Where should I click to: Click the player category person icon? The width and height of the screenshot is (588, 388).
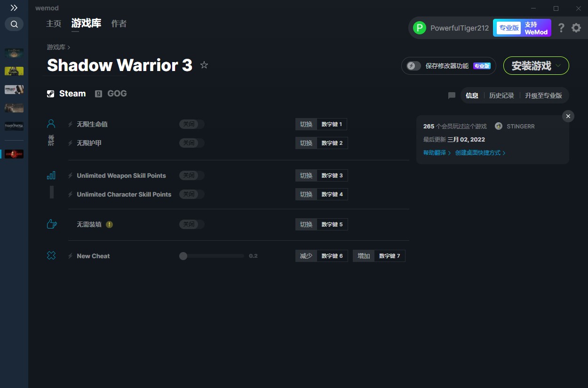51,124
